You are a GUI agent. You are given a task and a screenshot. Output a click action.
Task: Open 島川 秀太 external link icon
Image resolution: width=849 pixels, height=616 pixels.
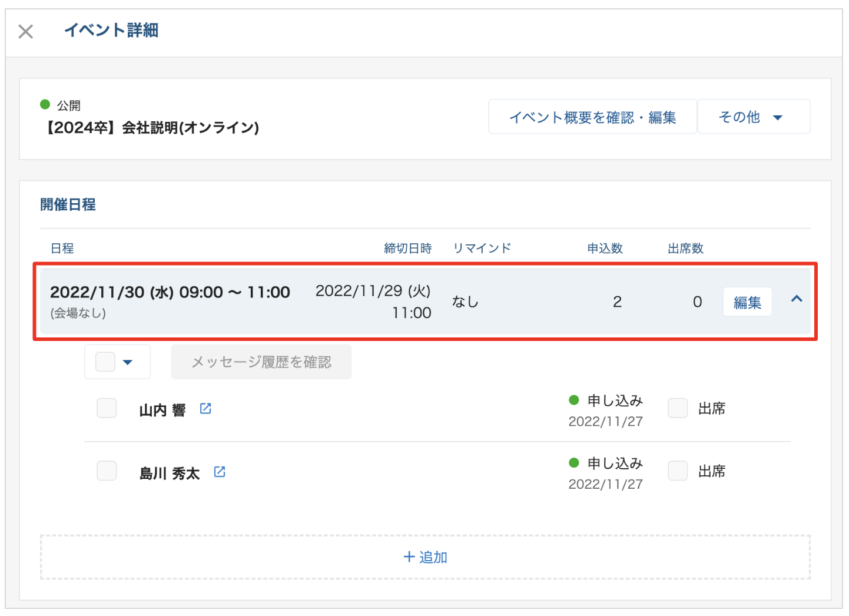220,472
